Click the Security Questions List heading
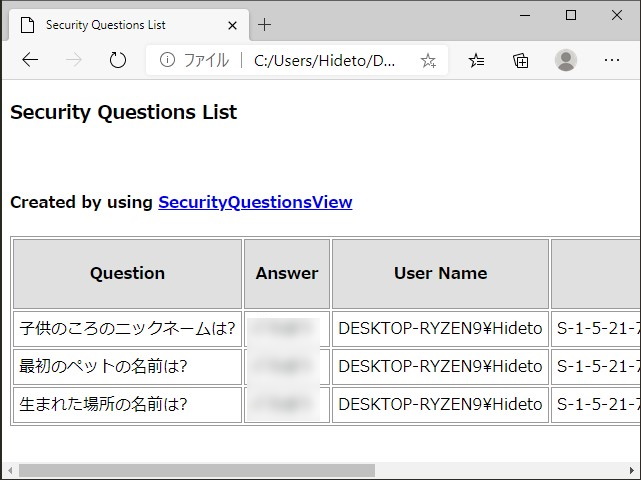Image resolution: width=641 pixels, height=480 pixels. (x=123, y=112)
